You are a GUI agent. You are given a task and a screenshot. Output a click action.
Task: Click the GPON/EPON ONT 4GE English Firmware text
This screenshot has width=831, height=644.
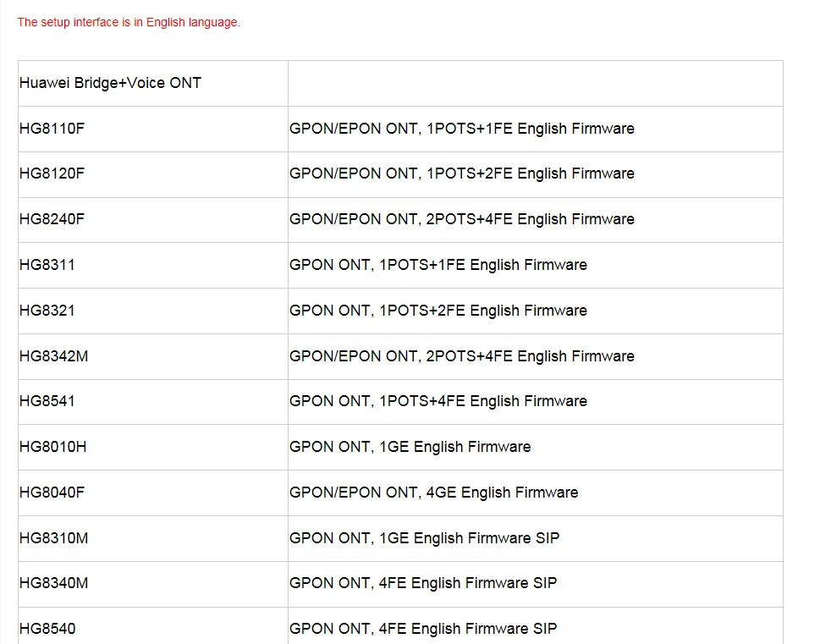tap(433, 493)
